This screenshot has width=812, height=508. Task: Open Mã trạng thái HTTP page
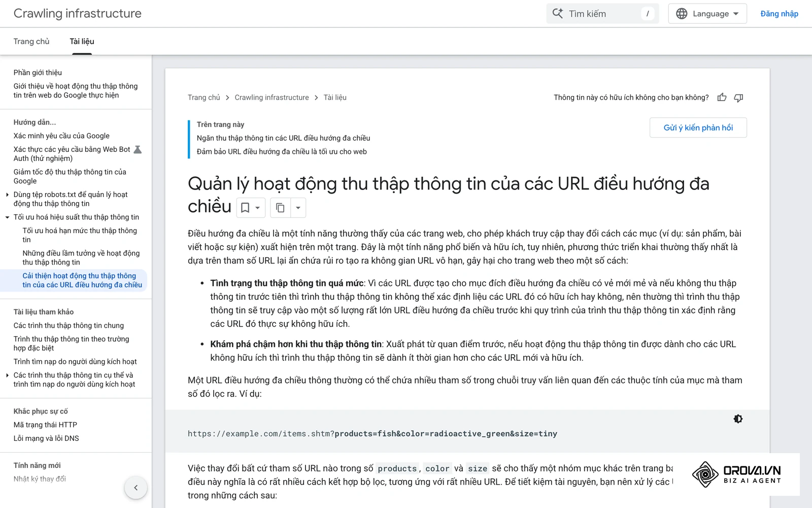pos(45,425)
